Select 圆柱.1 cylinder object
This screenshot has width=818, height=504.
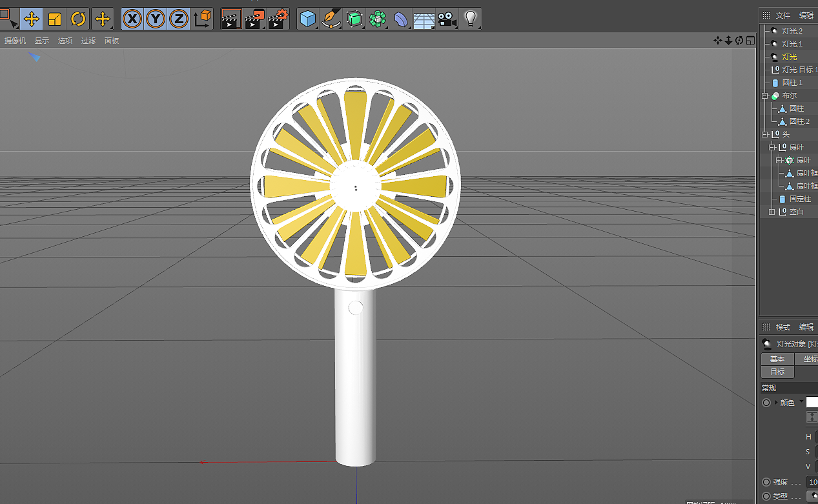click(x=792, y=83)
